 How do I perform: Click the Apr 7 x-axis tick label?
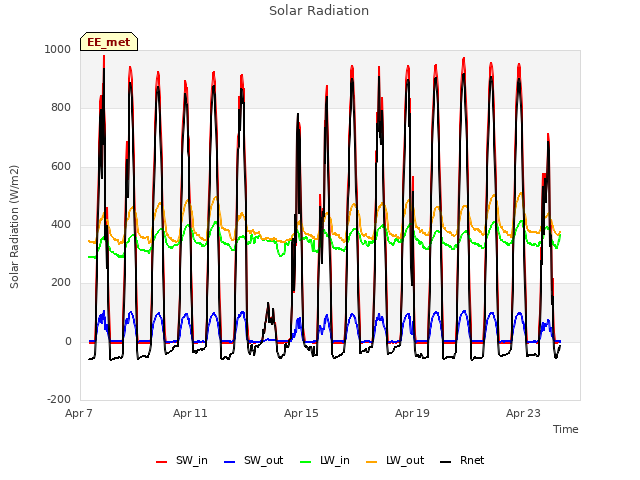pyautogui.click(x=79, y=413)
